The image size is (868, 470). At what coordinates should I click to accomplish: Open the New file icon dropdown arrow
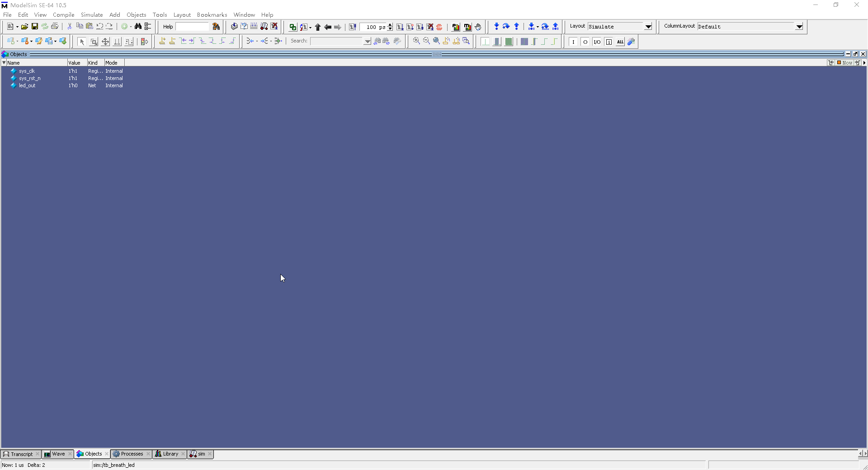point(17,27)
